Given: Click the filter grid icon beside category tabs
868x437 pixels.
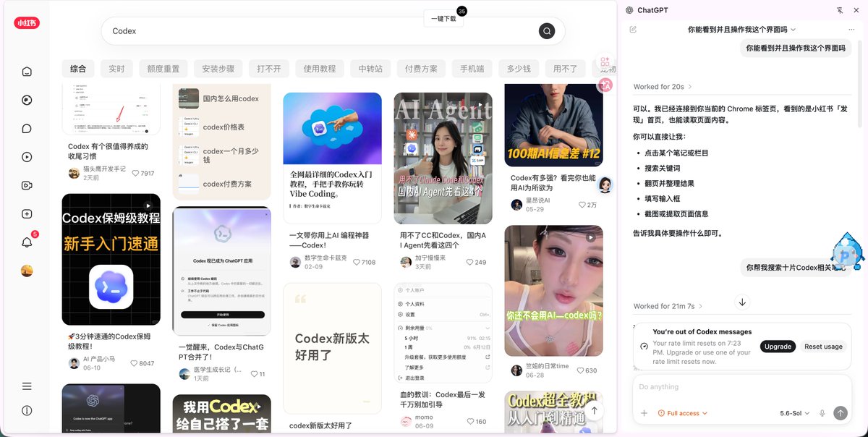Looking at the screenshot, I should (x=605, y=63).
